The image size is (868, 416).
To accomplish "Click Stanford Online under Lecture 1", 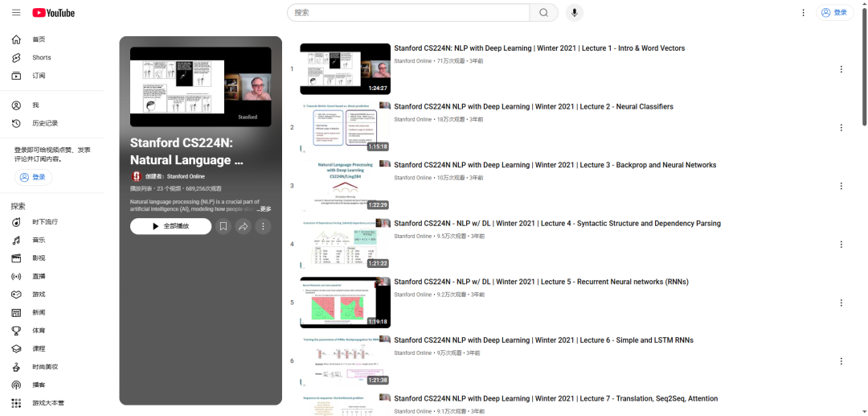I will point(413,61).
